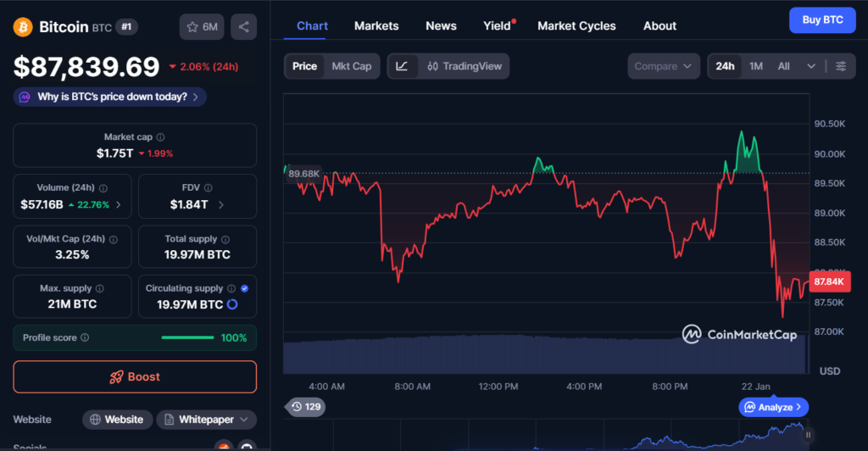This screenshot has height=451, width=868.
Task: Open chart settings sliders icon
Action: 840,66
